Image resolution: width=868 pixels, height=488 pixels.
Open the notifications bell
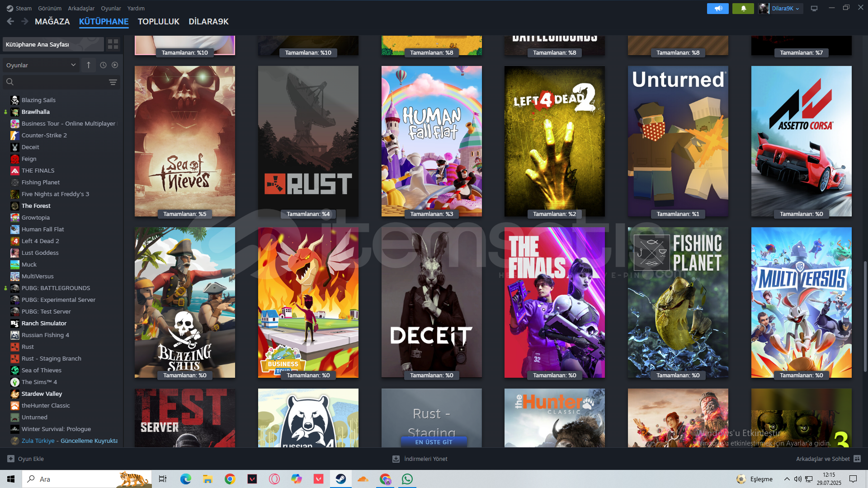coord(743,9)
